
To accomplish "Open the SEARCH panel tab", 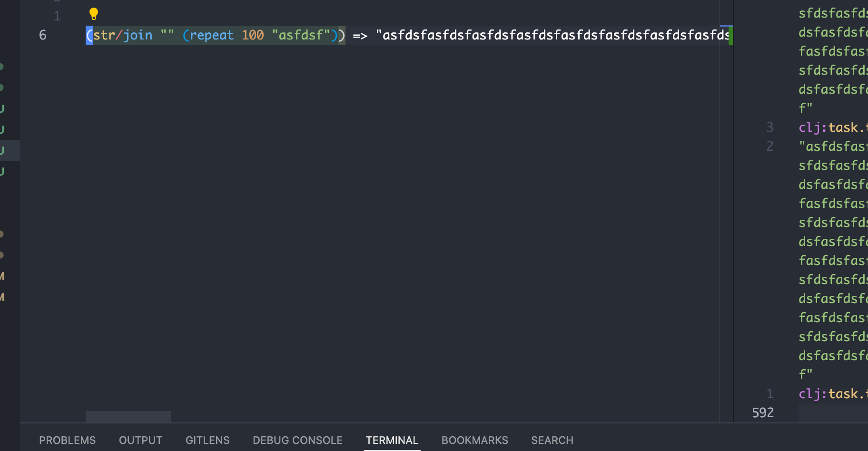I will tap(552, 440).
